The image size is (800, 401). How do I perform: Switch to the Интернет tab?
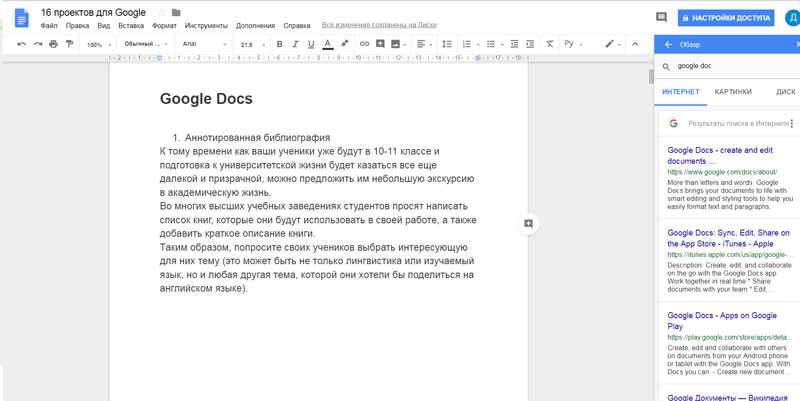(x=681, y=92)
